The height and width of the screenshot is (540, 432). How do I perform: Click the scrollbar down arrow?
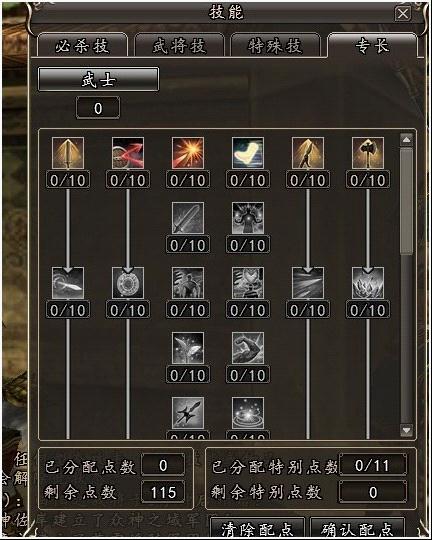(407, 430)
